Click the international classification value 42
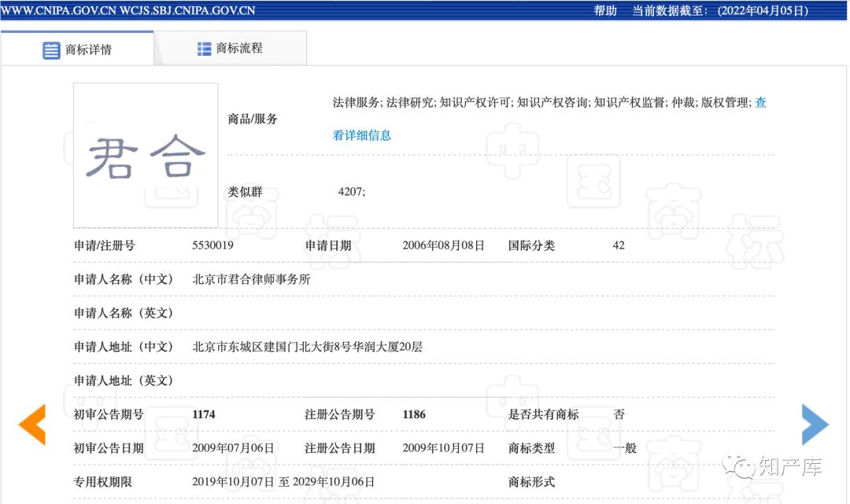Screen dimensions: 850x504 619,245
